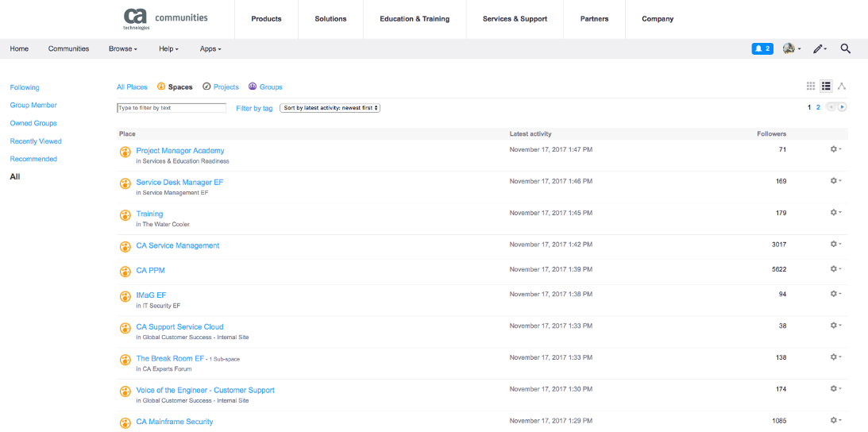Viewport: 868px width, 432px height.
Task: Click the space icon beside CA PPM
Action: point(125,272)
